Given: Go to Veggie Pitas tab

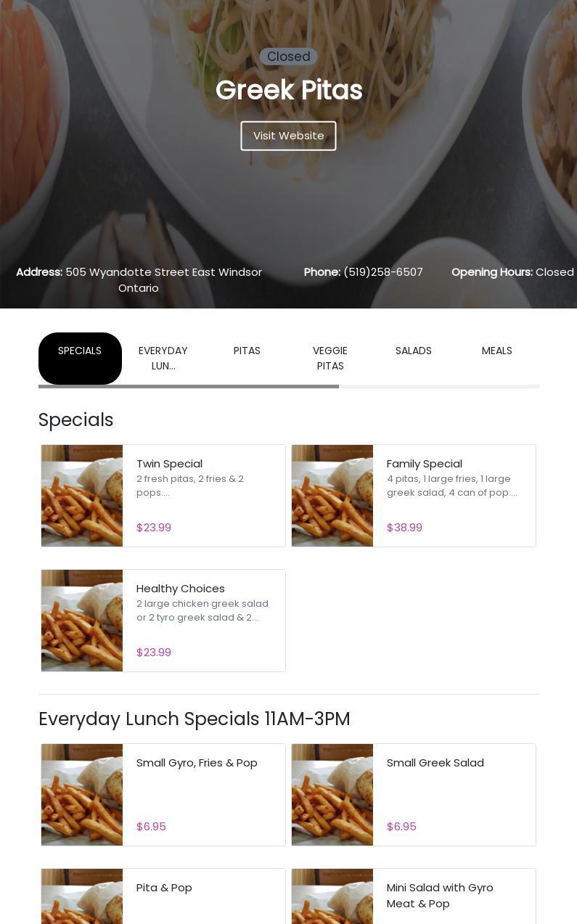Looking at the screenshot, I should coord(330,359).
